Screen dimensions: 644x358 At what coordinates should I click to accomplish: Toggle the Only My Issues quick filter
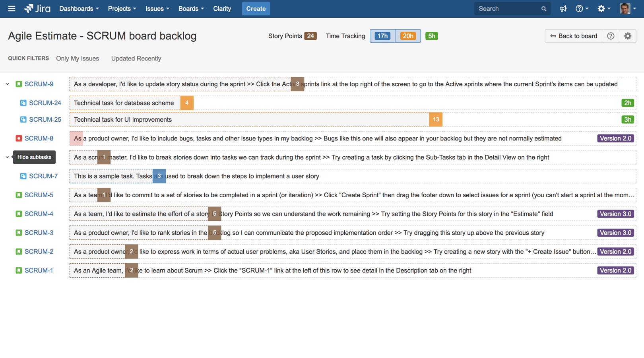coord(78,58)
